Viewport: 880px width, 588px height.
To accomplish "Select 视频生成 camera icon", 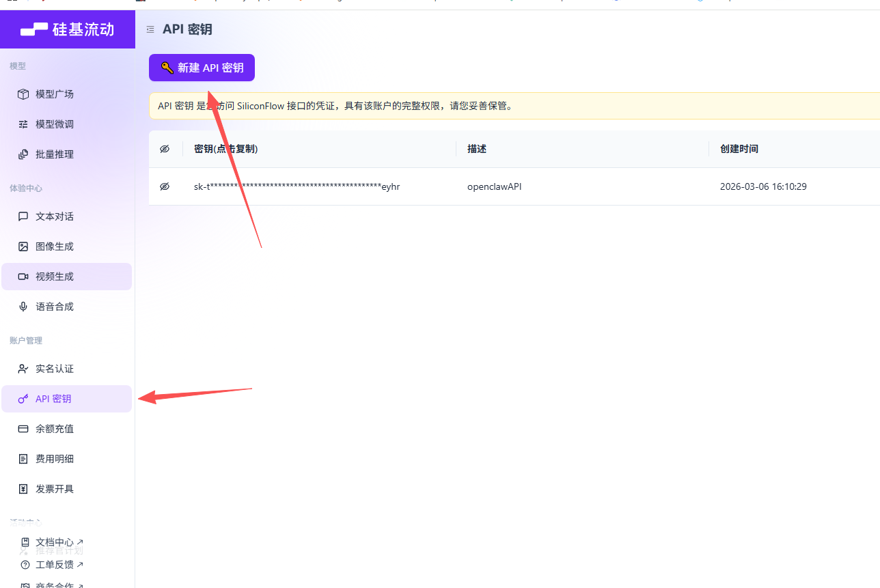I will [23, 277].
